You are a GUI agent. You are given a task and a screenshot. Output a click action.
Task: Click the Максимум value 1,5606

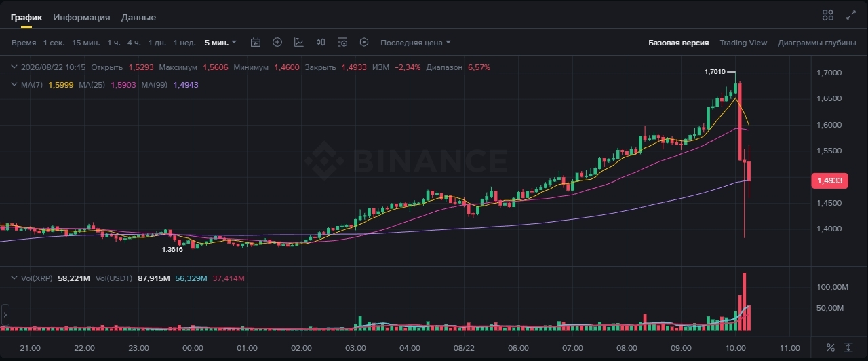point(216,67)
